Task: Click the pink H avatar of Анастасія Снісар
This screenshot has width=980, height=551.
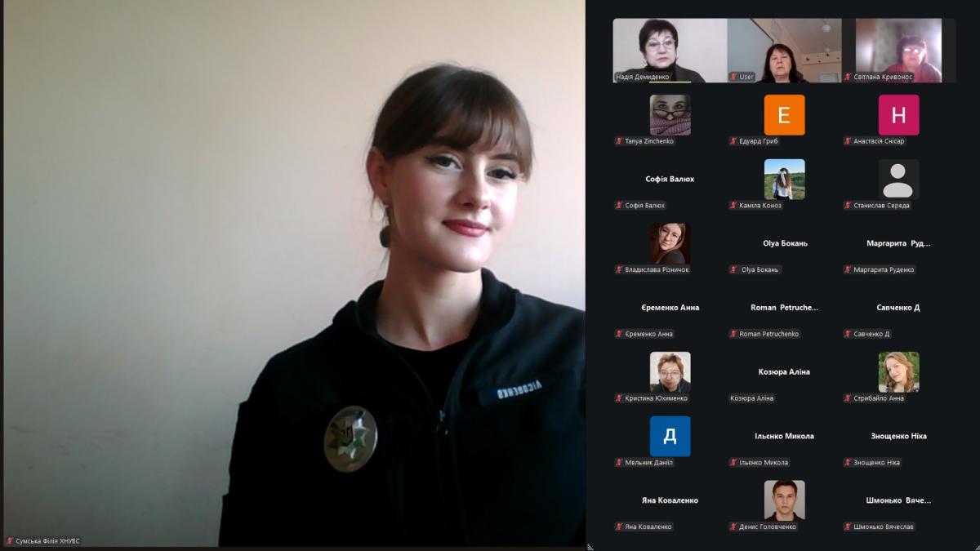Action: point(898,115)
